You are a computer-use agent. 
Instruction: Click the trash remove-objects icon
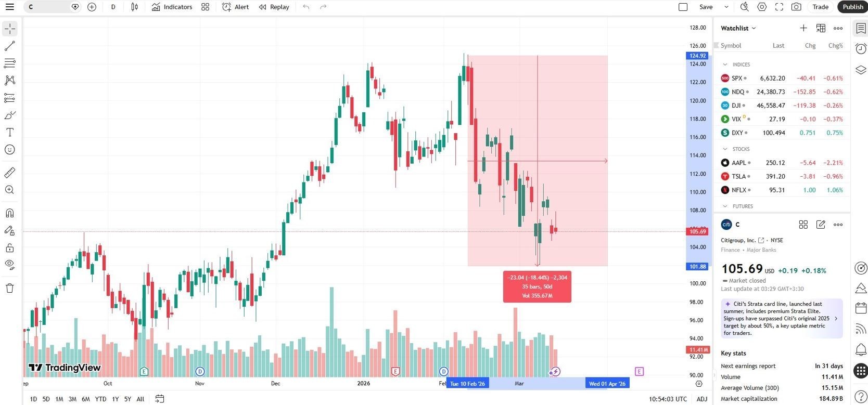click(x=10, y=288)
